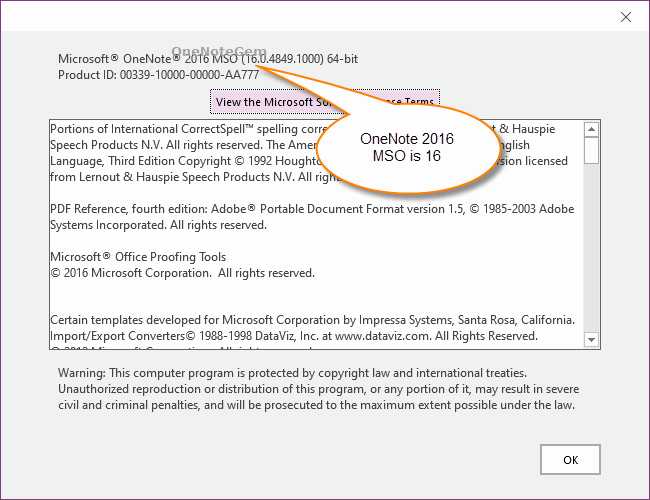Click the Certain templates developed by Impressa line

(x=313, y=320)
